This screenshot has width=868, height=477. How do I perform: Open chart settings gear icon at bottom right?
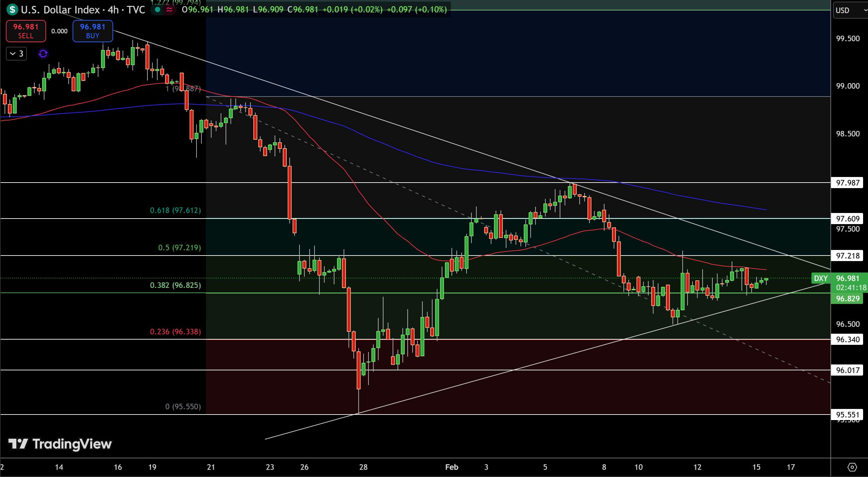[852, 467]
